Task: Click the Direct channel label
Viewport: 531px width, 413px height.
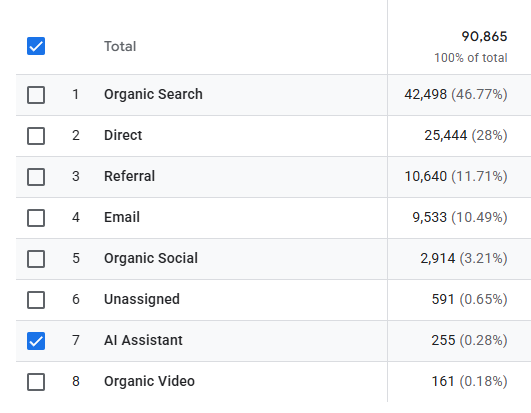Action: coord(123,135)
